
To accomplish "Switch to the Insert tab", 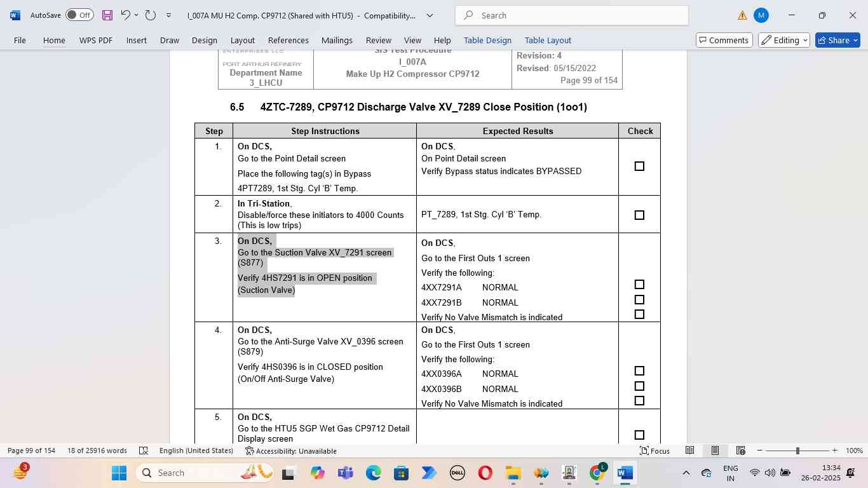I will coord(137,40).
